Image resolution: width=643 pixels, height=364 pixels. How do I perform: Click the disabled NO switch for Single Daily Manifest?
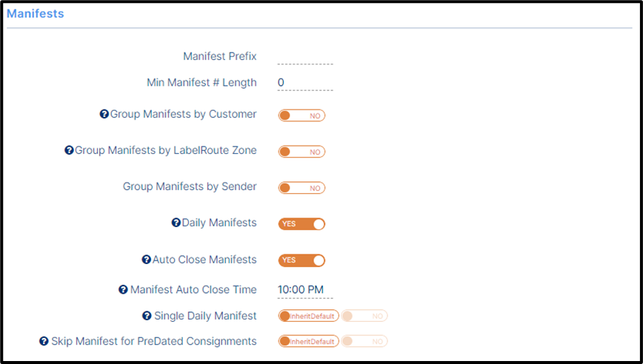pos(364,316)
